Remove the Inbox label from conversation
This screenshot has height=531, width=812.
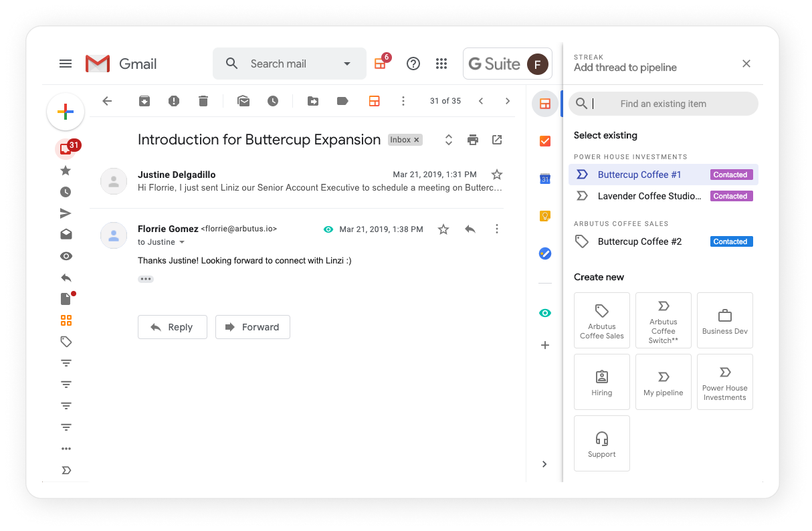point(416,140)
